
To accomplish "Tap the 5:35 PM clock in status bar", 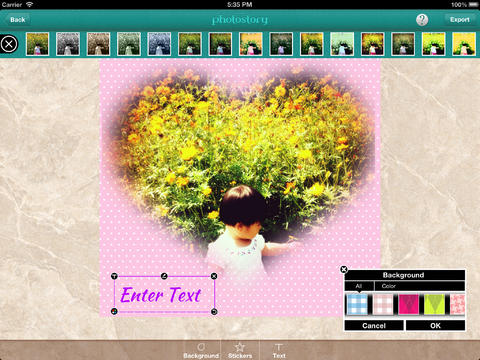I will (x=240, y=4).
